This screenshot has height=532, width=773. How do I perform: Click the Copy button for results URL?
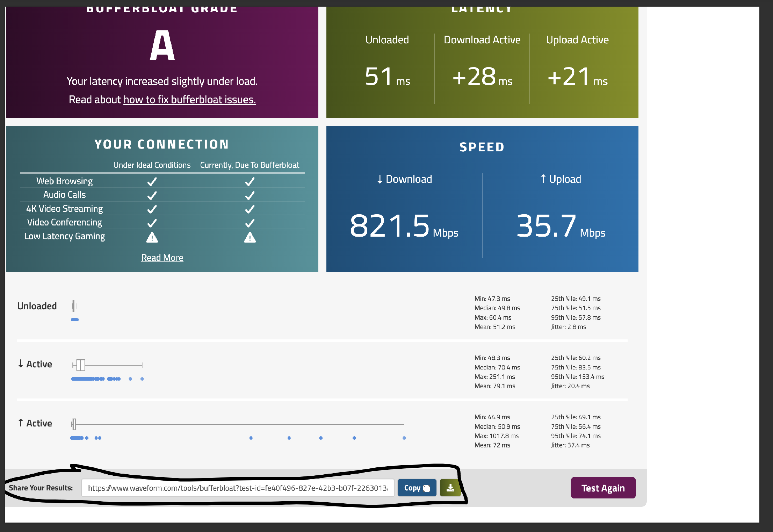coord(417,488)
